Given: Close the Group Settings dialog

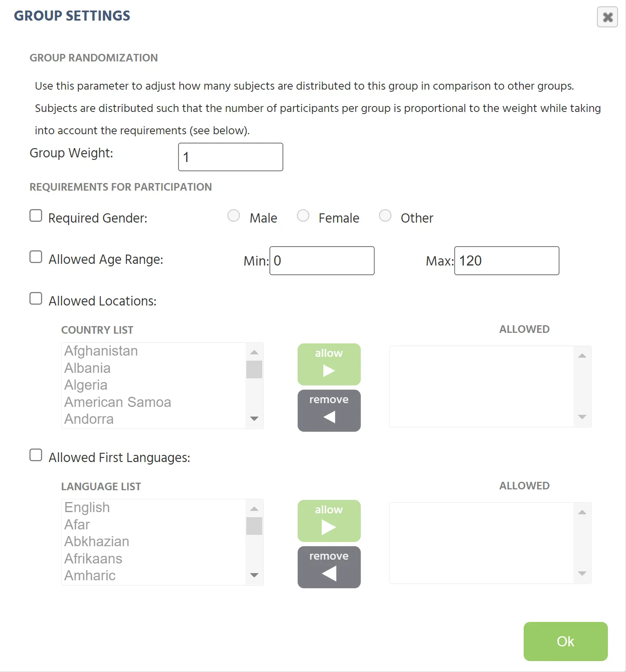Looking at the screenshot, I should point(607,17).
